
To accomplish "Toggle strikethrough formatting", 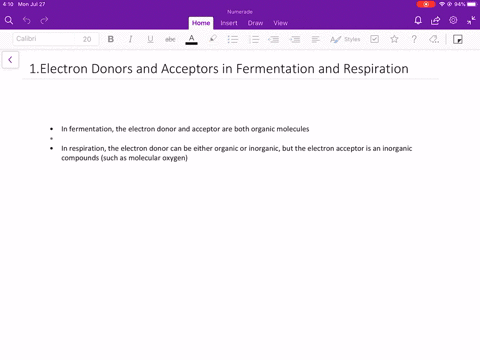I will (170, 39).
